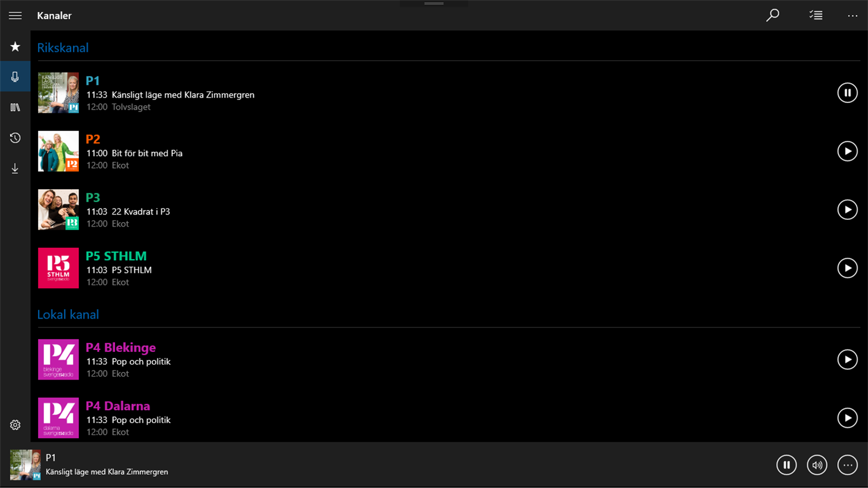The height and width of the screenshot is (488, 868).
Task: Open the checklist selection icon in header
Action: [x=816, y=16]
